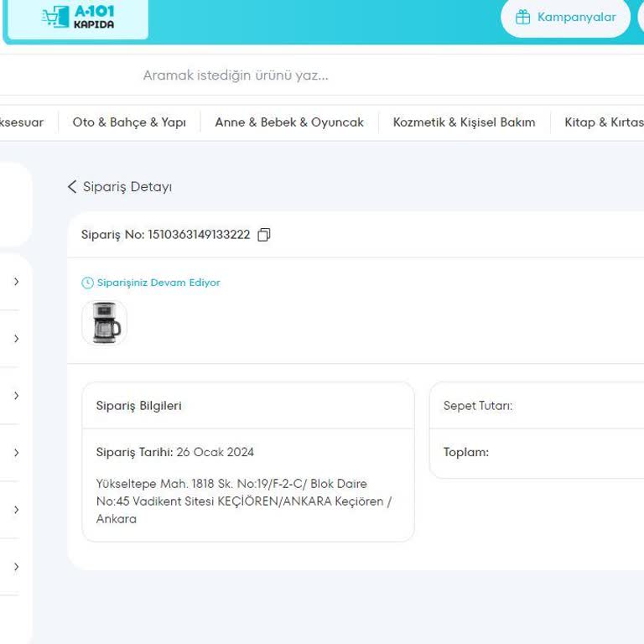Open Anne & Bebek & Oyuncak category
Viewport: 644px width, 644px height.
click(x=289, y=122)
